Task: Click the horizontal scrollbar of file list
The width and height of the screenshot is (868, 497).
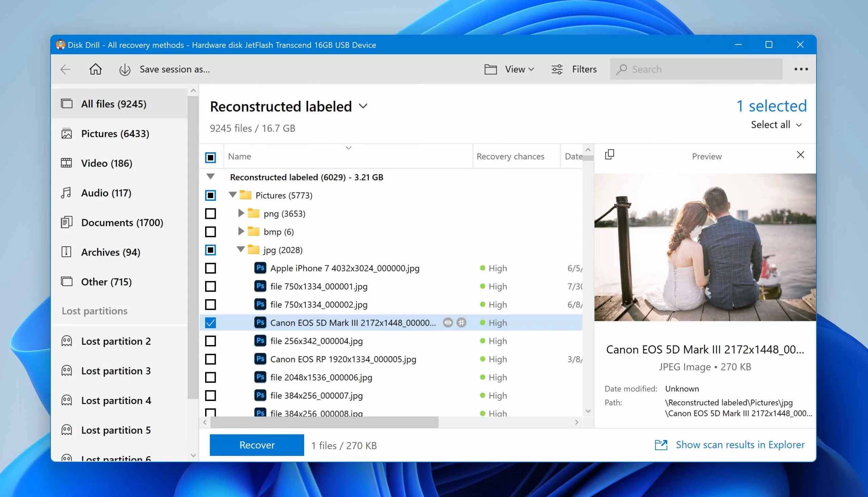Action: coord(324,422)
